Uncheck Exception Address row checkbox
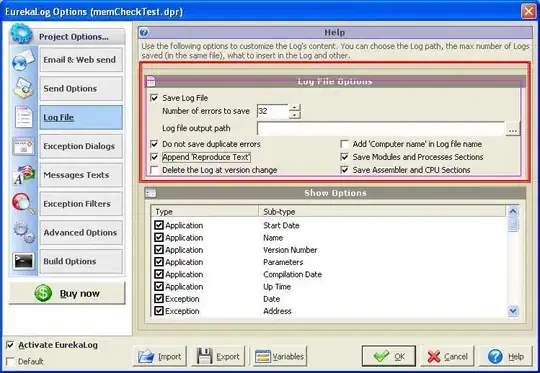Viewport: 540px width, 373px height. click(159, 311)
